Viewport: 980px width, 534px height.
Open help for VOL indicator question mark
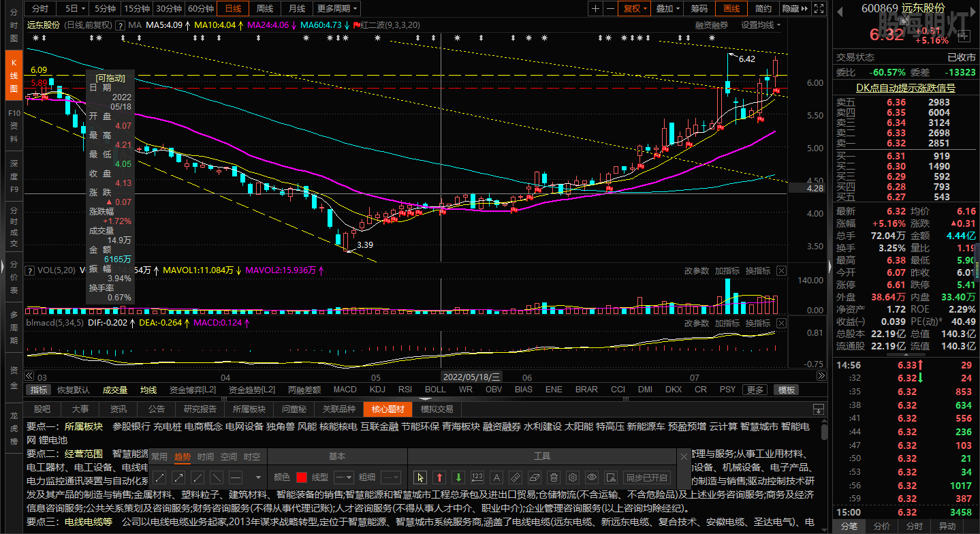click(30, 271)
